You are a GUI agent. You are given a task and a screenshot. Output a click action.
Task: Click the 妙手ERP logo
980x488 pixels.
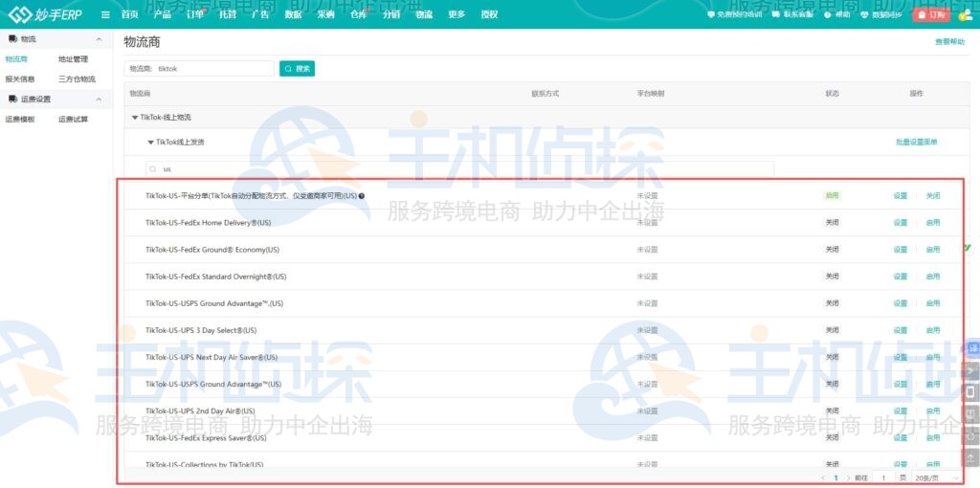(46, 13)
